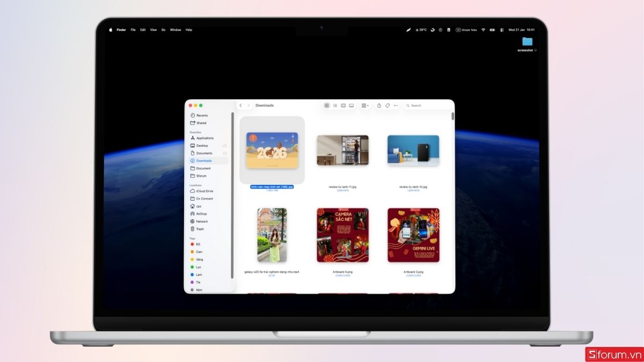Image resolution: width=644 pixels, height=362 pixels.
Task: Select the Artboard 4.png thumbnail
Action: [x=342, y=234]
